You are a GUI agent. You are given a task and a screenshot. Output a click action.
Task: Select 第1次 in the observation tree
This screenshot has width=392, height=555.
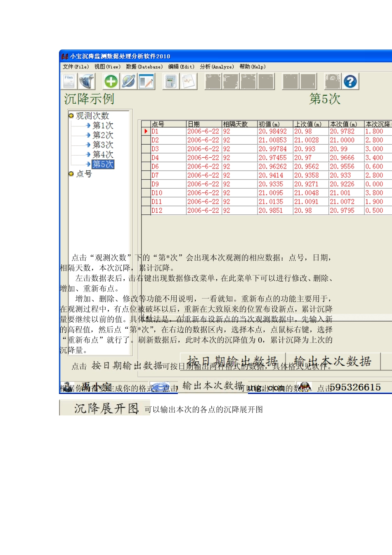point(103,126)
